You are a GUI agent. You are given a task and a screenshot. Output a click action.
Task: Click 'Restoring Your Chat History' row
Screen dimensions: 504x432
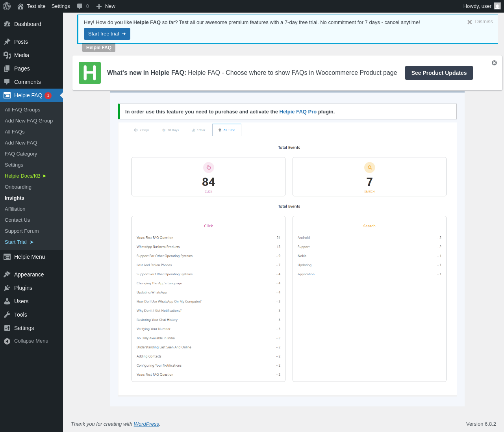(208, 320)
